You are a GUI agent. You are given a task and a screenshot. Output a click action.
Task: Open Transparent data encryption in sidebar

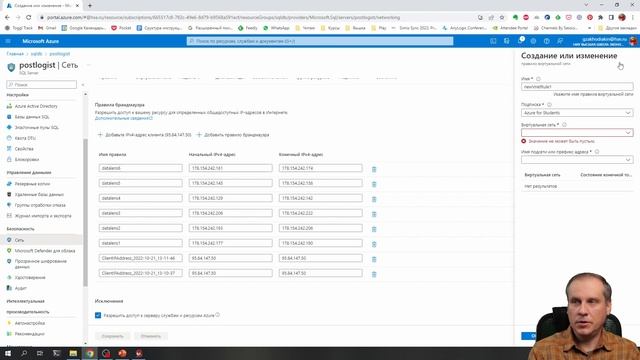40,264
